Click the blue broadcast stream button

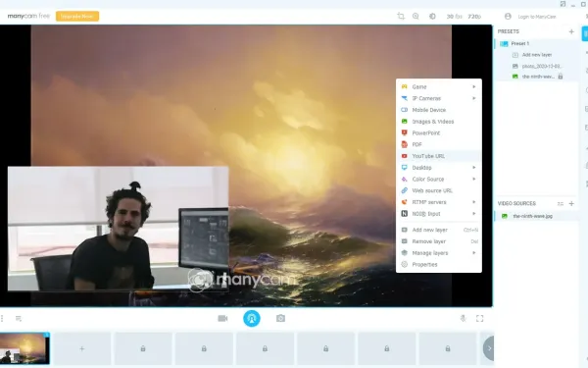point(252,318)
